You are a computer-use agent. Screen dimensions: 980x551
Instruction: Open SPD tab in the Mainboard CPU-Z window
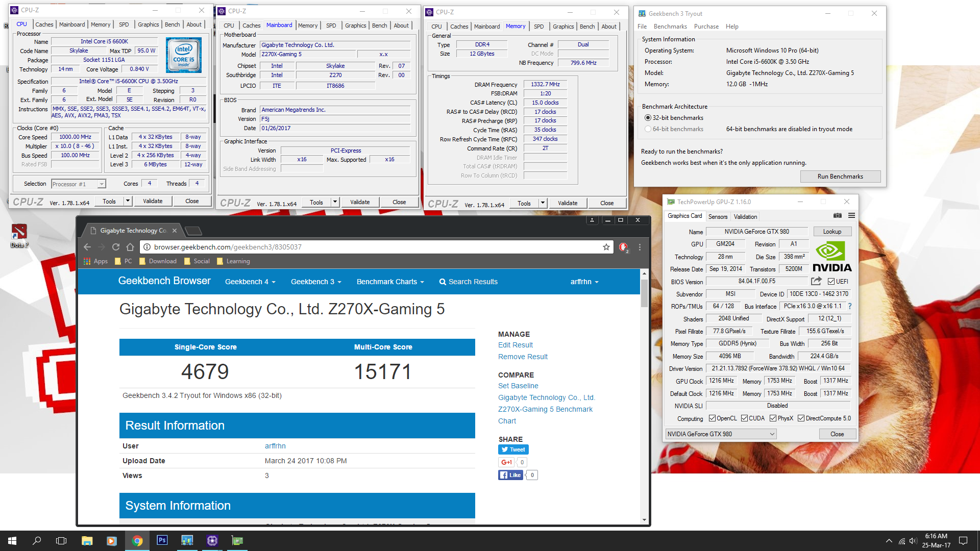[331, 26]
